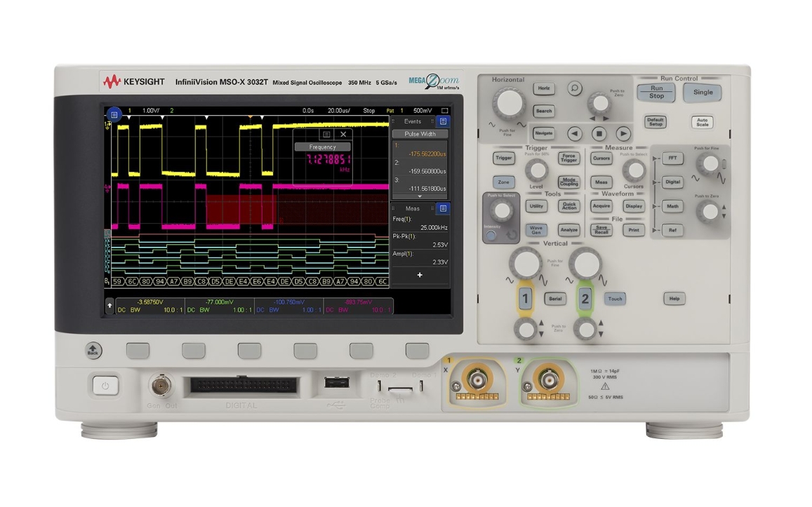Tap the scope menu icon at display top-left
This screenshot has width=812, height=507.
click(114, 115)
